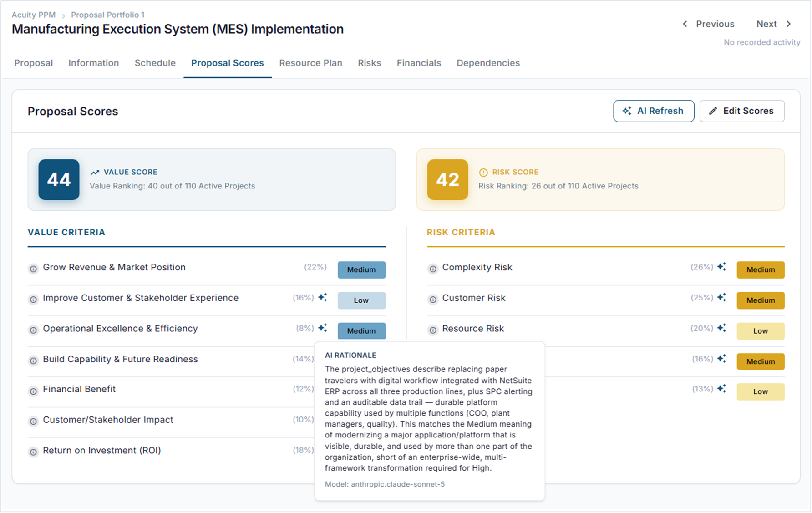This screenshot has width=812, height=513.
Task: Click Medium badge for Customer Risk
Action: [761, 300]
